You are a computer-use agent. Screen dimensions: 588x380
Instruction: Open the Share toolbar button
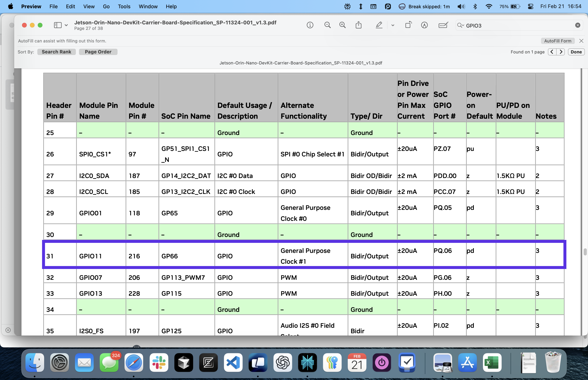click(x=358, y=25)
